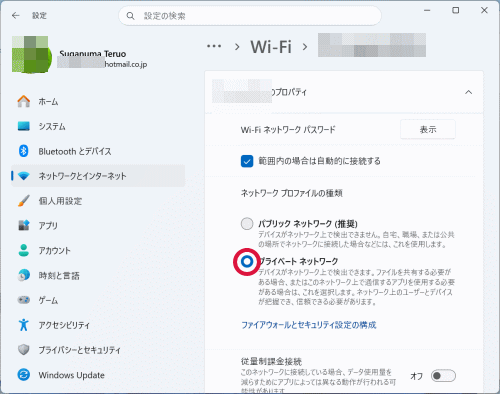Focus the 設定の検索 search box
Image resolution: width=500 pixels, height=394 pixels.
pyautogui.click(x=250, y=16)
